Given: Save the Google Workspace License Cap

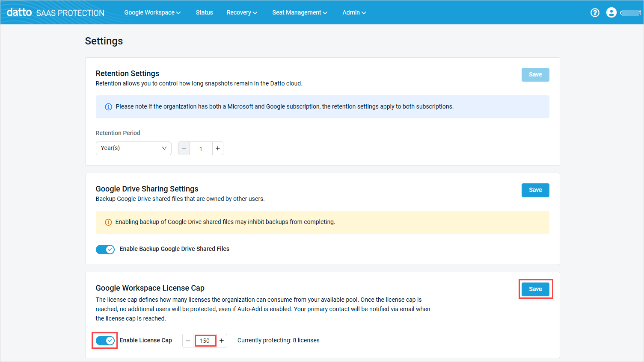Looking at the screenshot, I should [535, 289].
